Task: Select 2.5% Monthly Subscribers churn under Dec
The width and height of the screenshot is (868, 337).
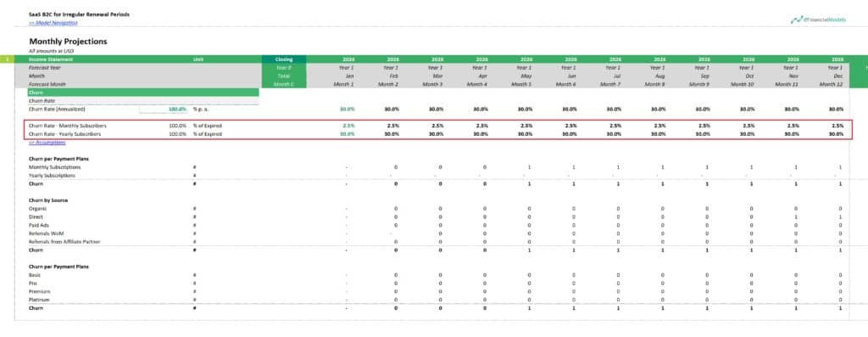Action: click(837, 126)
